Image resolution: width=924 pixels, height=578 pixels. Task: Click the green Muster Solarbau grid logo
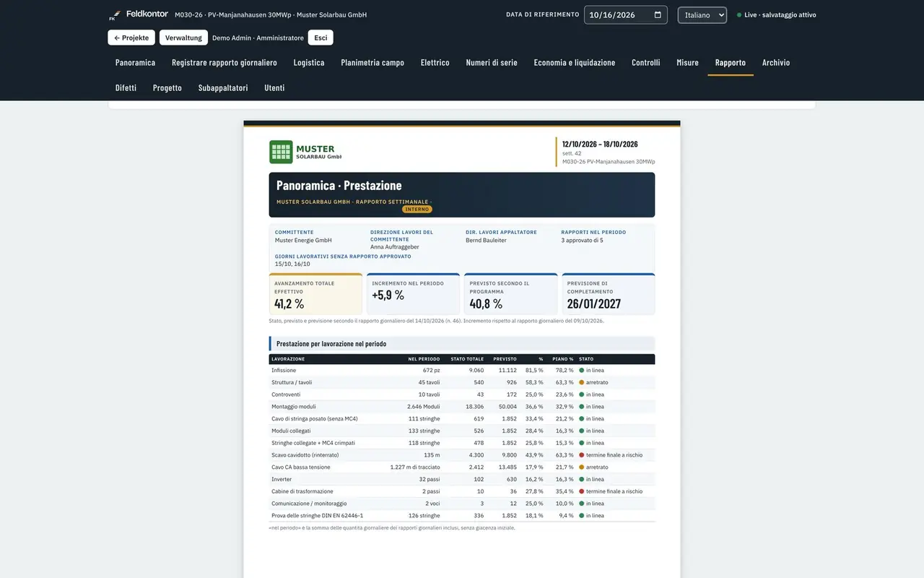(281, 152)
